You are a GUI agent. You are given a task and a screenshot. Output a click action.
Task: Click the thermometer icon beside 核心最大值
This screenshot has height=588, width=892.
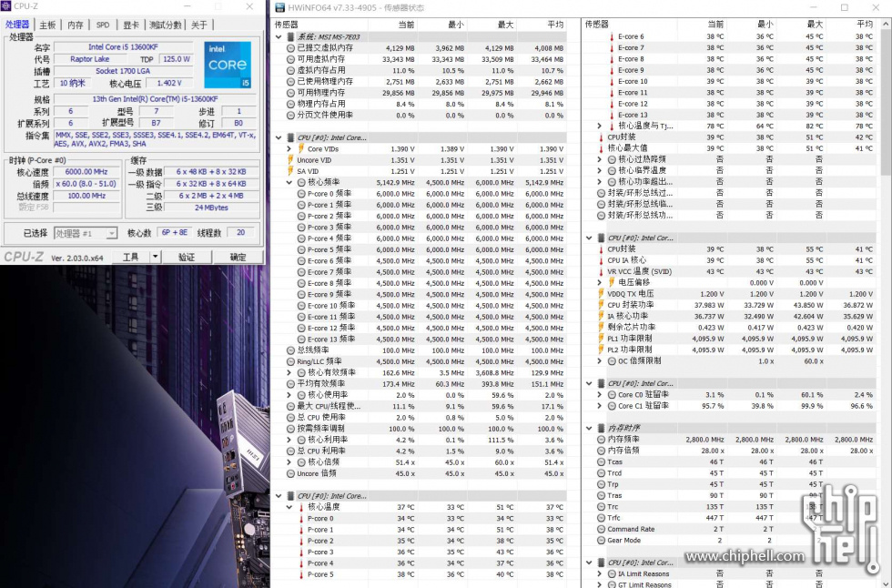click(602, 148)
